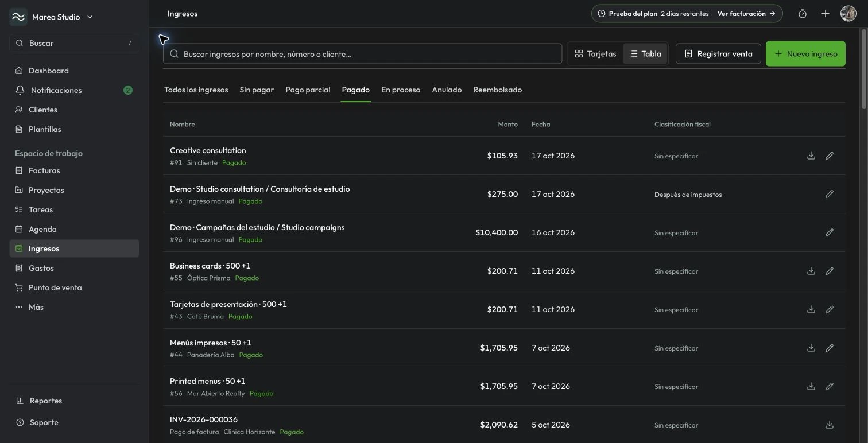Download the Business cards 500 +1 receipt
Viewport: 868px width, 443px height.
coord(811,271)
